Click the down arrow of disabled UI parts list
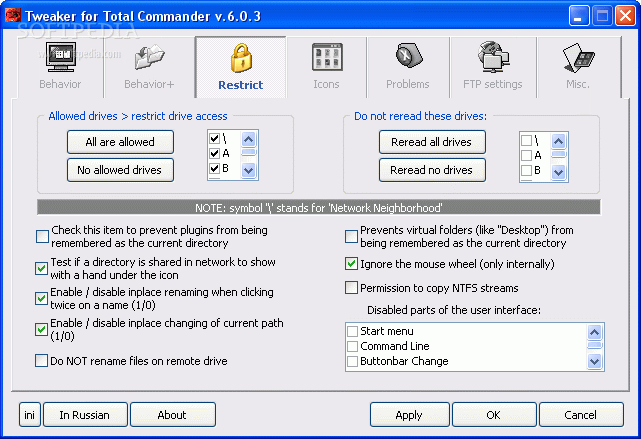 pyautogui.click(x=594, y=361)
